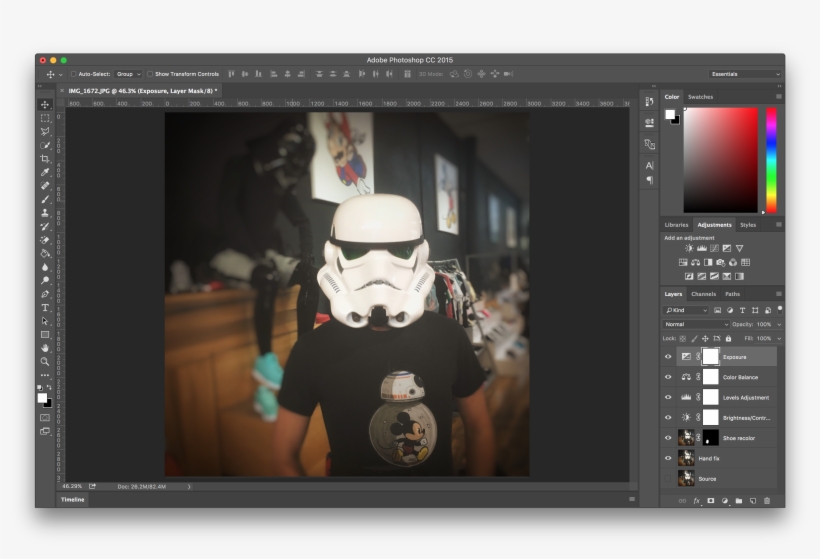The height and width of the screenshot is (559, 820).
Task: Switch to the Swatches tab
Action: [x=700, y=97]
